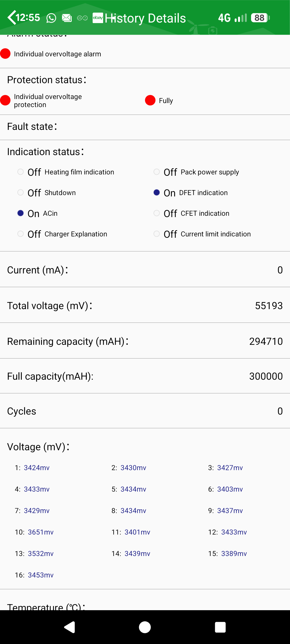This screenshot has height=644, width=290.
Task: Tap the email notification icon
Action: 67,18
